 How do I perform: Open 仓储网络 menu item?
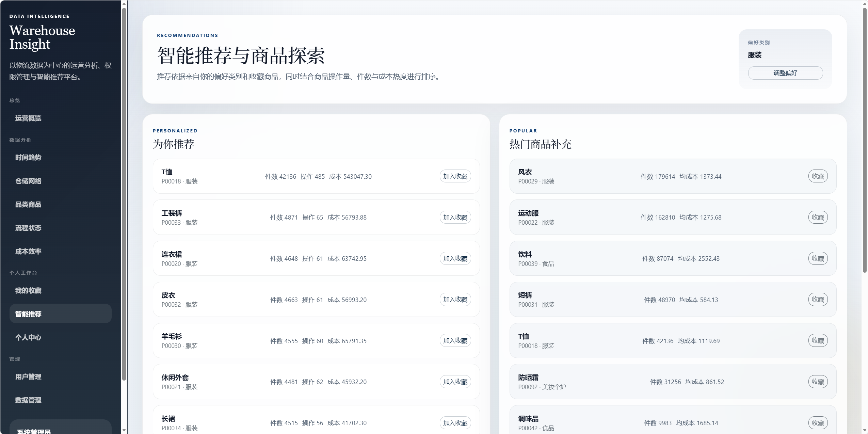(28, 181)
